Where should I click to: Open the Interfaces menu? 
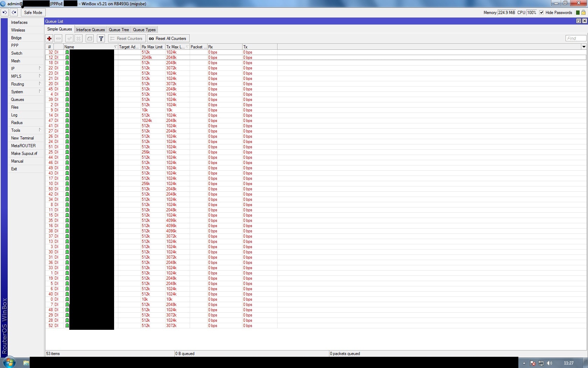coord(26,22)
